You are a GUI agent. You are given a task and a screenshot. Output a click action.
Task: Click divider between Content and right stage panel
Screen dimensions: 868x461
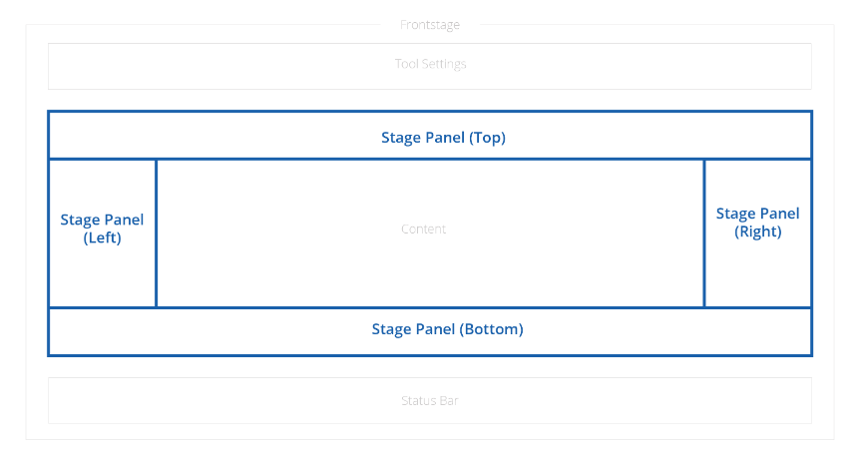pos(704,232)
